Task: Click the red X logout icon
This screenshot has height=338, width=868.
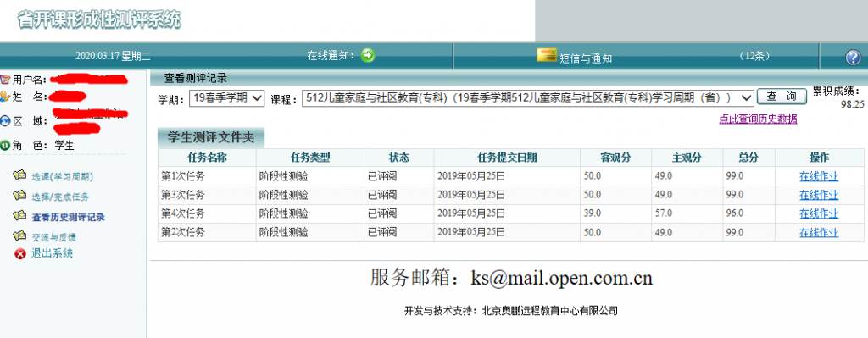Action: tap(20, 254)
